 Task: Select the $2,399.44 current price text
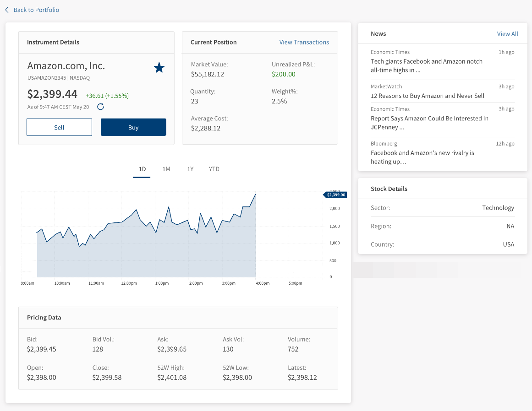pos(52,94)
